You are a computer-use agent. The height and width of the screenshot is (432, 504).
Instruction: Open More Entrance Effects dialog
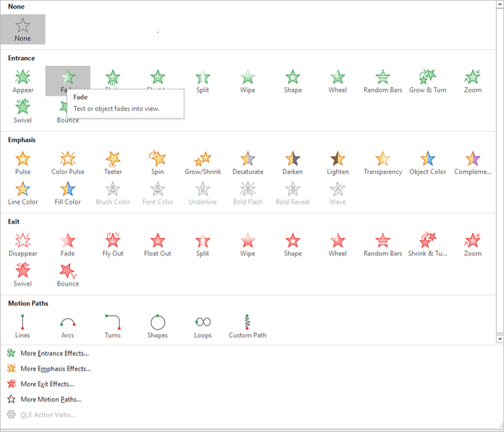[54, 353]
